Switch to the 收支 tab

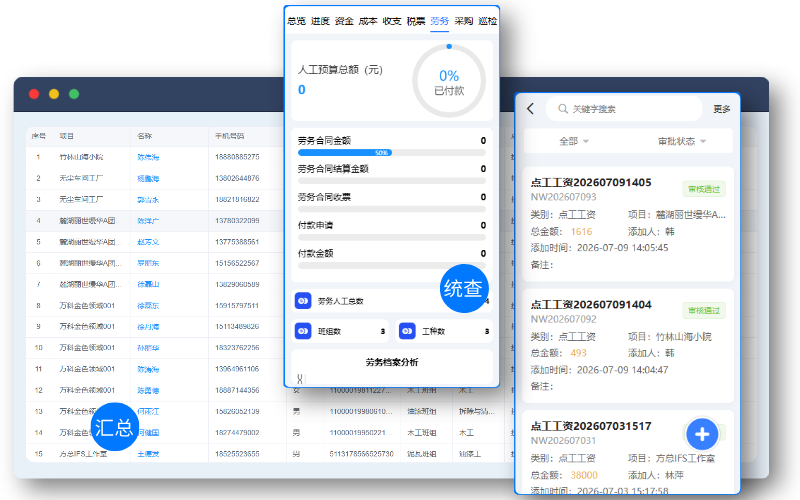pyautogui.click(x=392, y=21)
